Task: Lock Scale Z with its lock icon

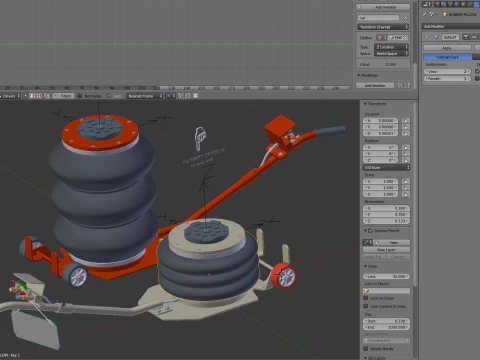Action: 406,194
